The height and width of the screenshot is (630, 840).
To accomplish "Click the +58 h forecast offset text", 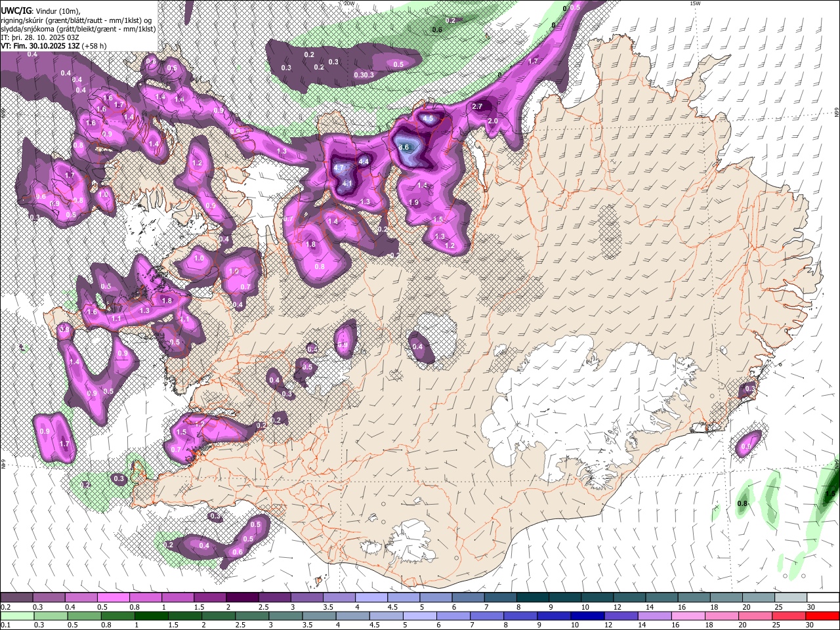I will coord(94,46).
